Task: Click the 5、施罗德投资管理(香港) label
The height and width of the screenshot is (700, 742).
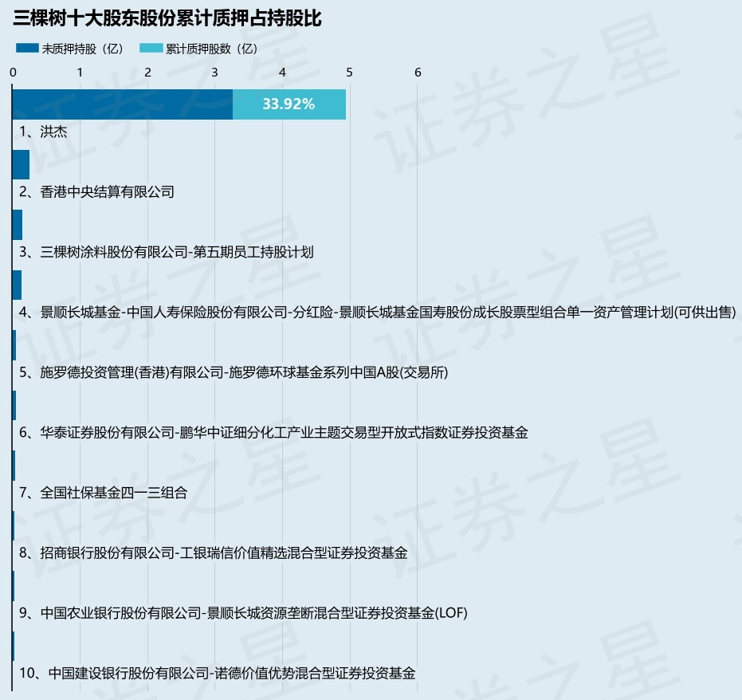Action: pos(234,372)
